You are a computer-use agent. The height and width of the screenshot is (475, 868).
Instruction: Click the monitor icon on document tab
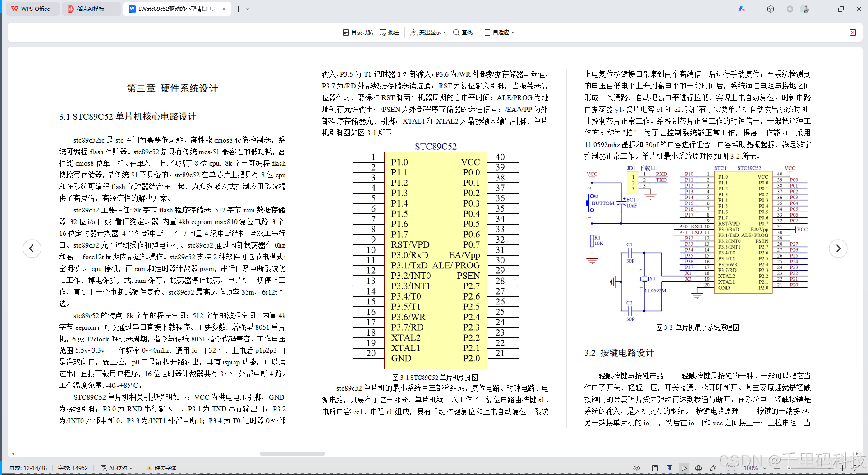[213, 9]
